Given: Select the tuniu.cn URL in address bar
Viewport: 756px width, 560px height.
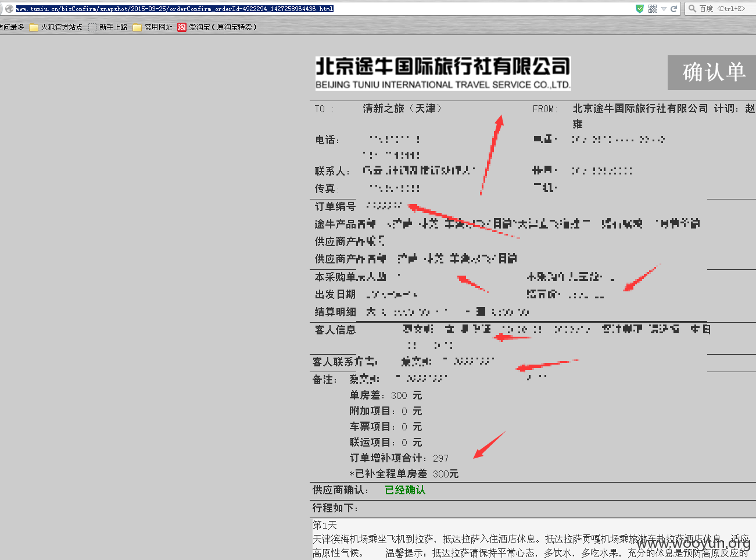Looking at the screenshot, I should click(175, 9).
